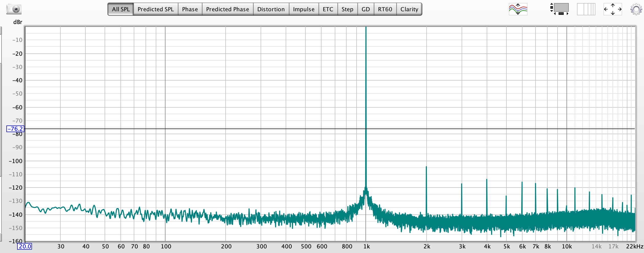Capture graph image with camera icon
Viewport: 644px width, 253px height.
(x=14, y=9)
